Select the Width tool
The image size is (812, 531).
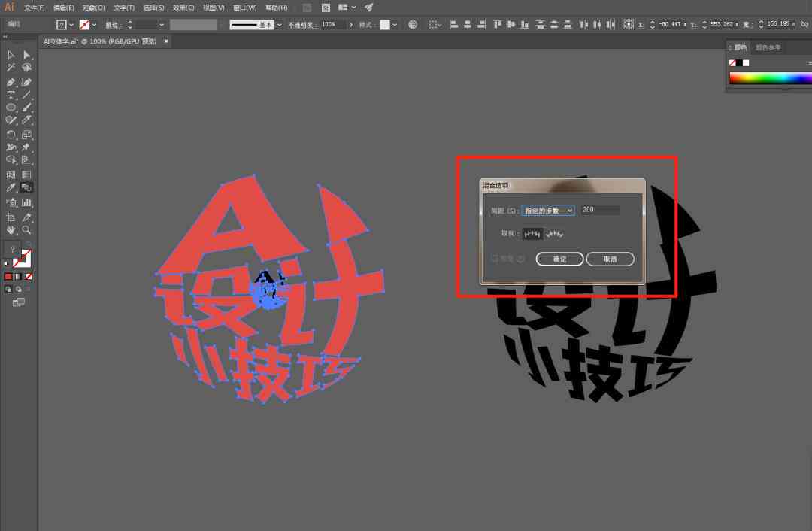click(x=11, y=147)
